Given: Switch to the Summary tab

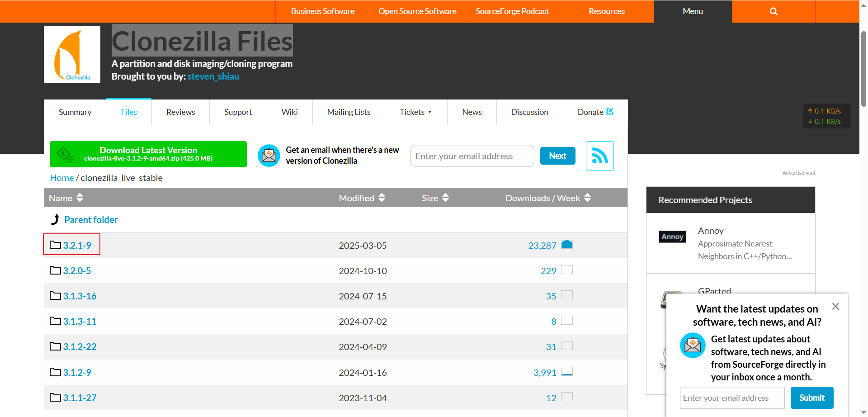Looking at the screenshot, I should point(75,112).
